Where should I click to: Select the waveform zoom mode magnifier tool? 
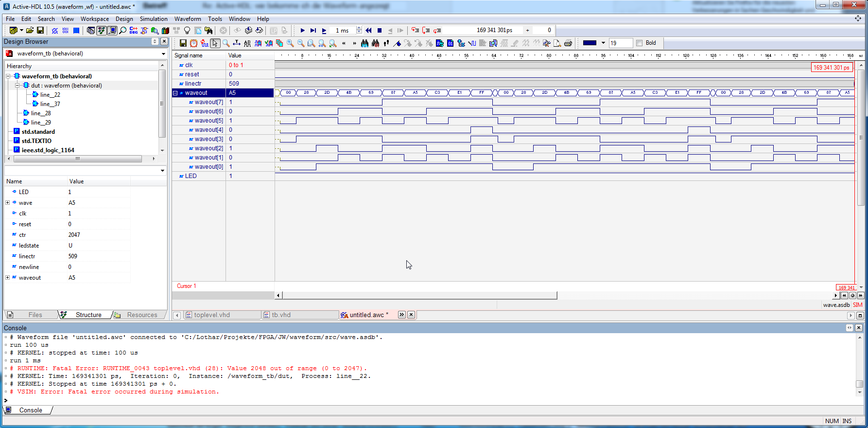tap(226, 43)
